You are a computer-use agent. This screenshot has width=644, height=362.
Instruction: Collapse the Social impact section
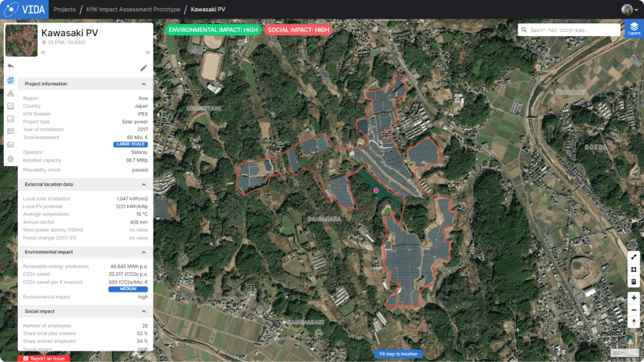pyautogui.click(x=143, y=311)
